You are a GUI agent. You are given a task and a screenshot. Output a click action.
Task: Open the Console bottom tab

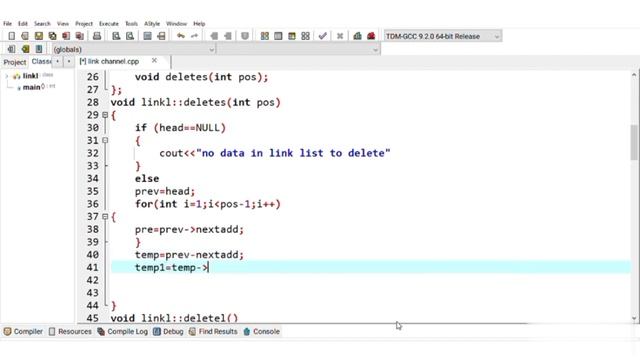(262, 331)
